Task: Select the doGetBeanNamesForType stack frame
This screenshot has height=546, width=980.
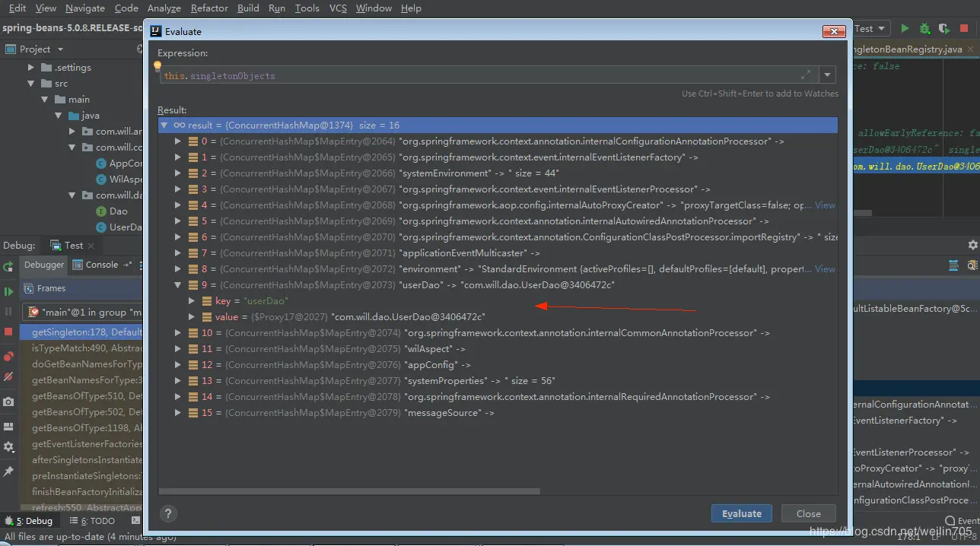Action: tap(82, 364)
